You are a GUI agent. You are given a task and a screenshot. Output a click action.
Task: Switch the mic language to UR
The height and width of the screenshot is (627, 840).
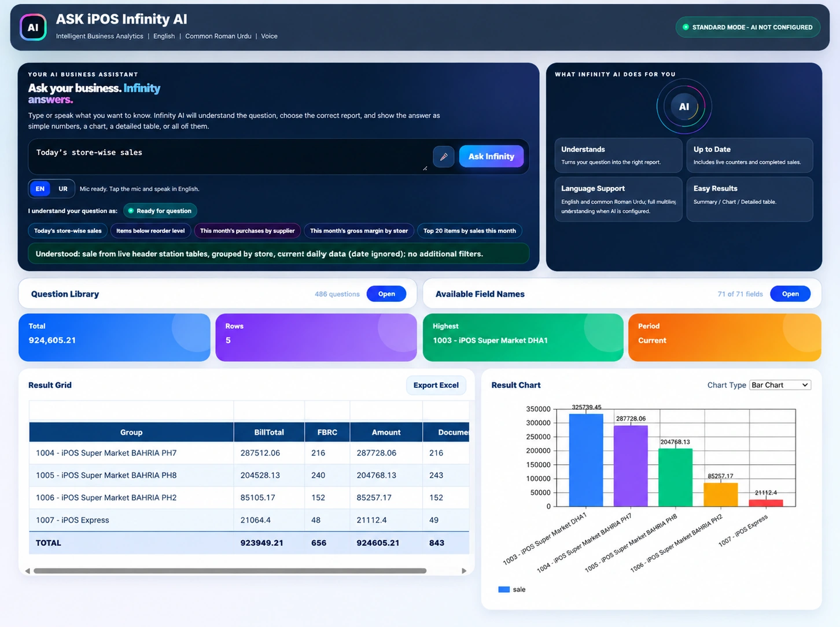pos(63,189)
